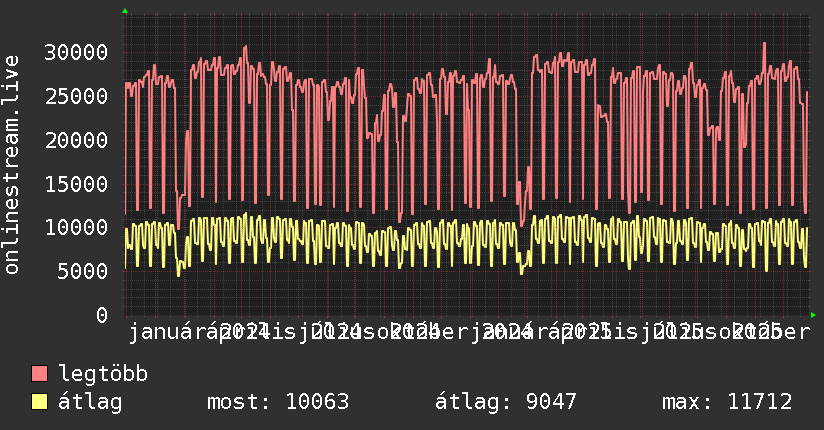Viewport: 824px width, 430px height.
Task: Click the 'max: 11712' statistic
Action: [727, 403]
